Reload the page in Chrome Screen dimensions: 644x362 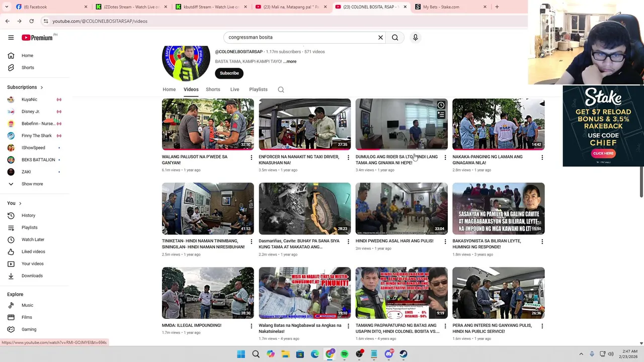click(x=31, y=21)
